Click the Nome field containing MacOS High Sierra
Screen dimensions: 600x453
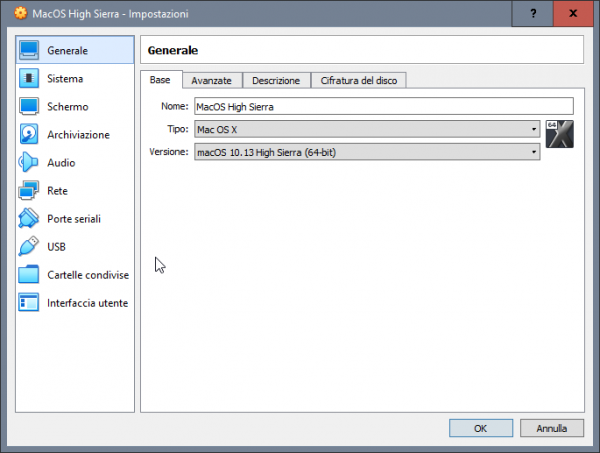(x=384, y=106)
